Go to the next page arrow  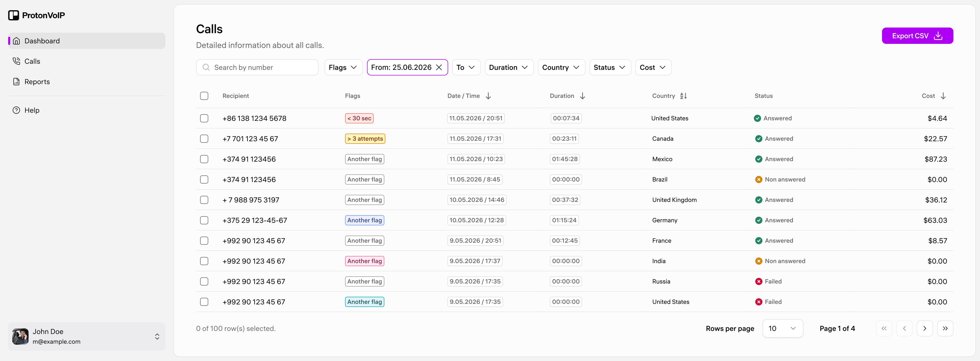pyautogui.click(x=924, y=328)
